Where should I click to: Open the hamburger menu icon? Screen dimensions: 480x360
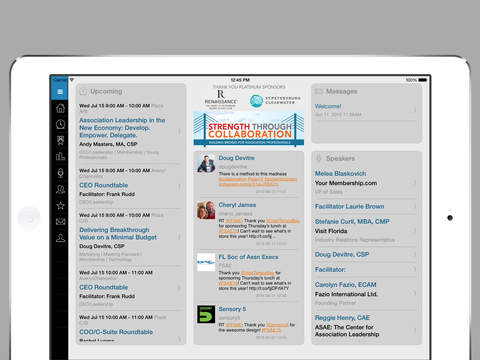pos(60,91)
